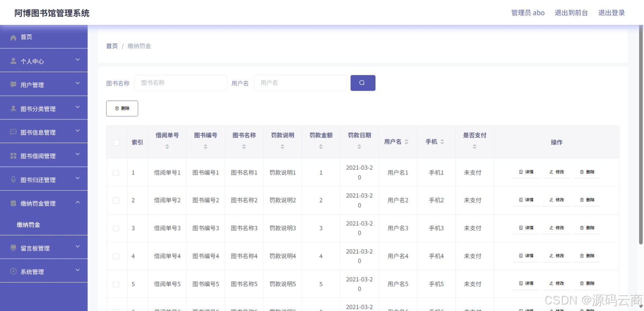Click the magnifier search button
The width and height of the screenshot is (644, 311).
coord(363,83)
